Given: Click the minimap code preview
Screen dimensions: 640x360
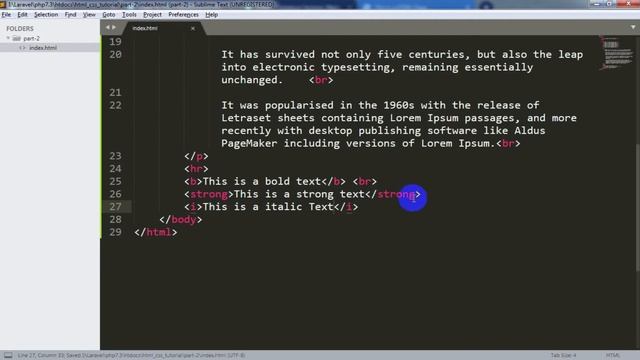Looking at the screenshot, I should [617, 53].
